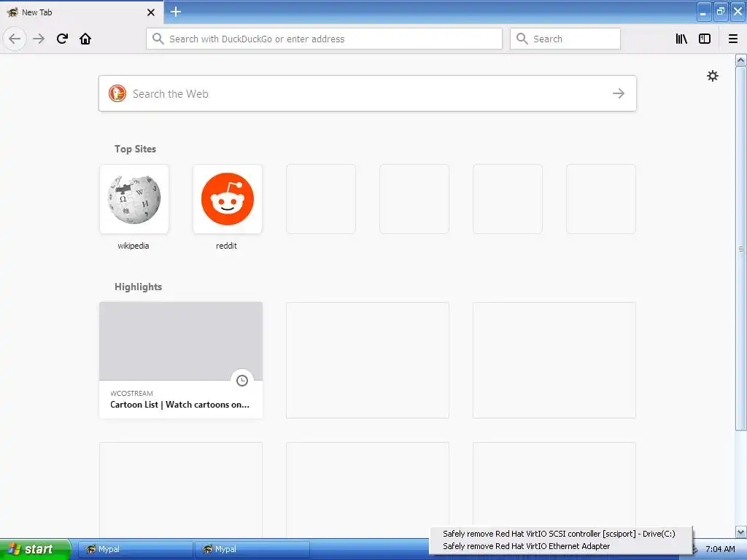Click the Cartoon List Watch cartoons title
747x560 pixels.
pos(179,404)
